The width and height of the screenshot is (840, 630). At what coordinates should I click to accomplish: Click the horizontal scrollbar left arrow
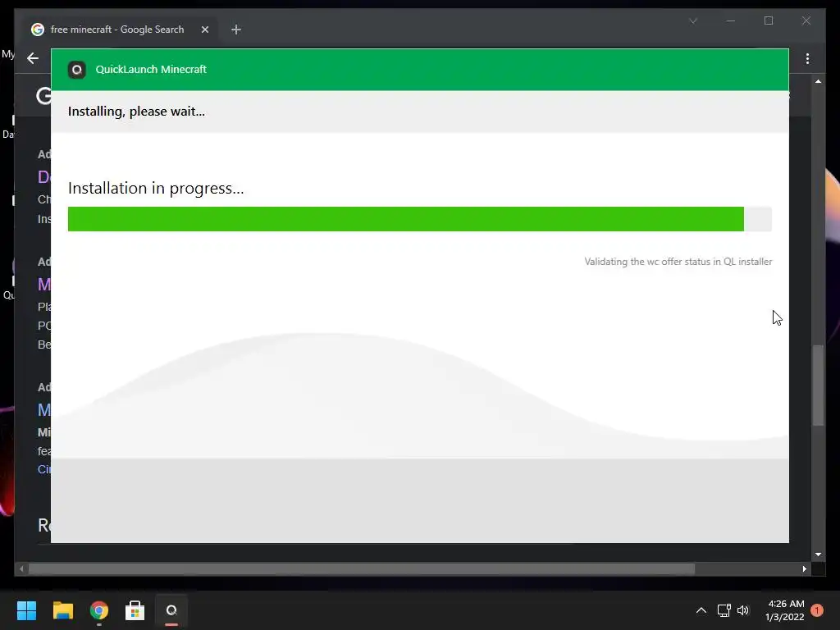coord(21,569)
